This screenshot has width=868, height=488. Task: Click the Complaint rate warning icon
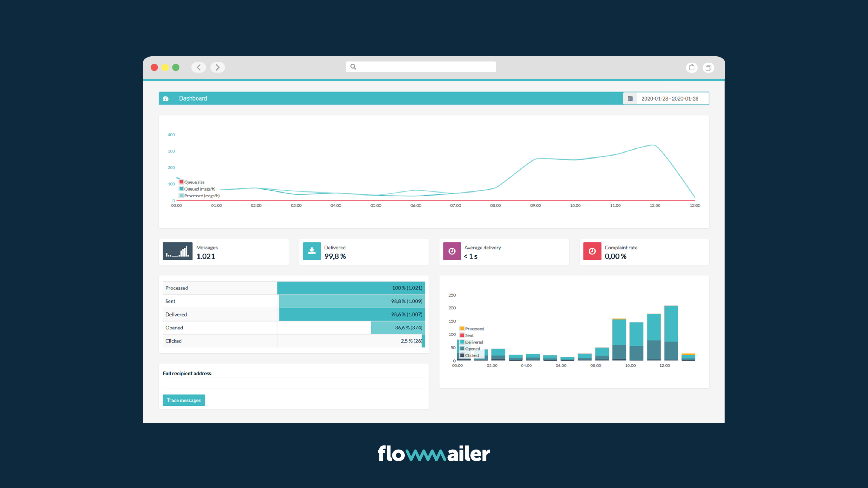592,251
